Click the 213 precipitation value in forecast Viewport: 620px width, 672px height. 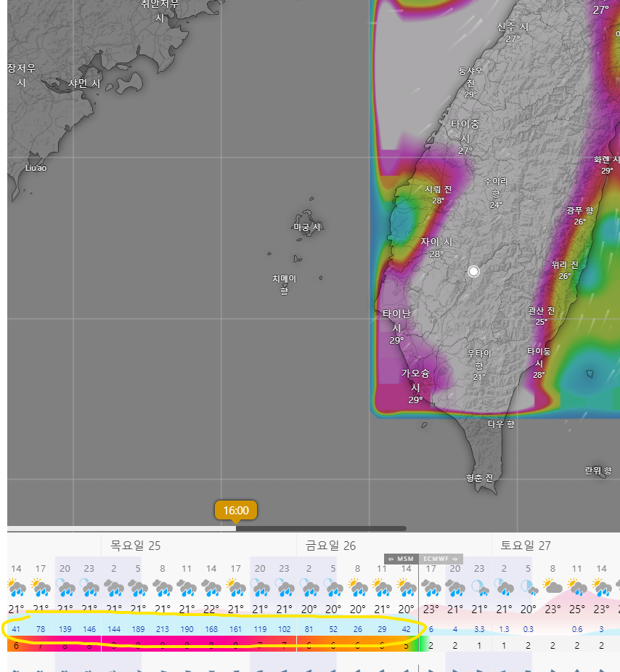[163, 628]
